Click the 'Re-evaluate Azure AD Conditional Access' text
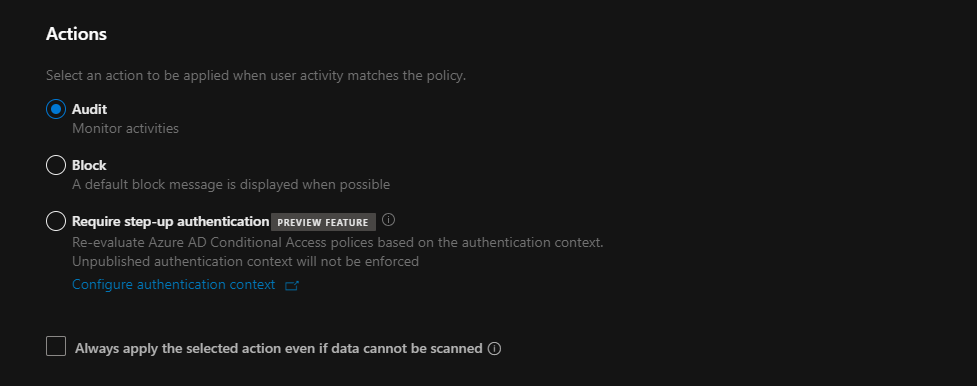The width and height of the screenshot is (977, 386). (338, 243)
